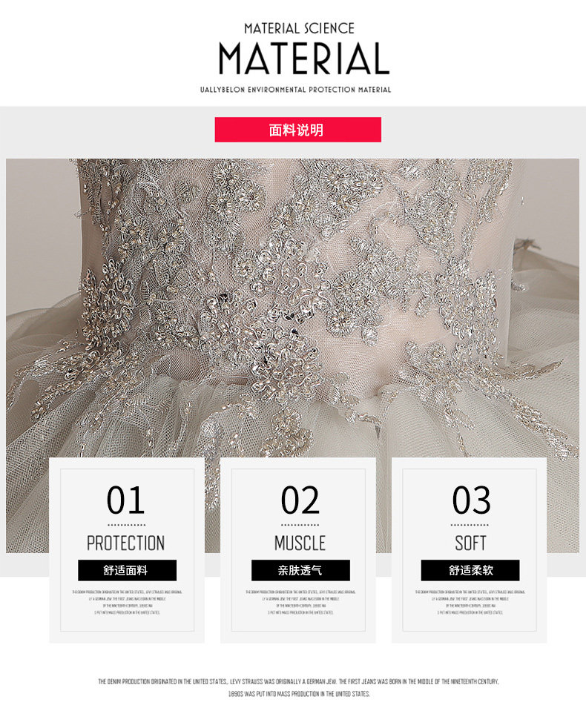
Task: Select the 亲肤透气 black label
Action: (300, 570)
